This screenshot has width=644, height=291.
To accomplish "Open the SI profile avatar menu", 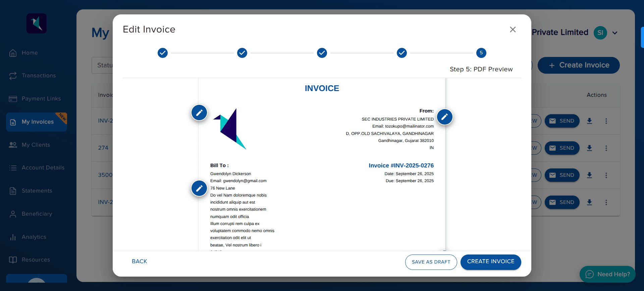I will pyautogui.click(x=600, y=33).
